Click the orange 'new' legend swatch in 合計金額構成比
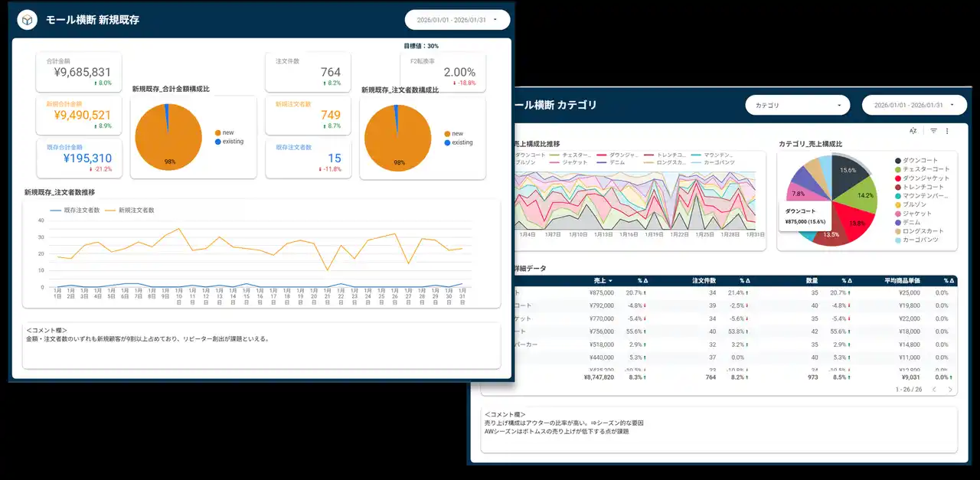980x480 pixels. (218, 132)
